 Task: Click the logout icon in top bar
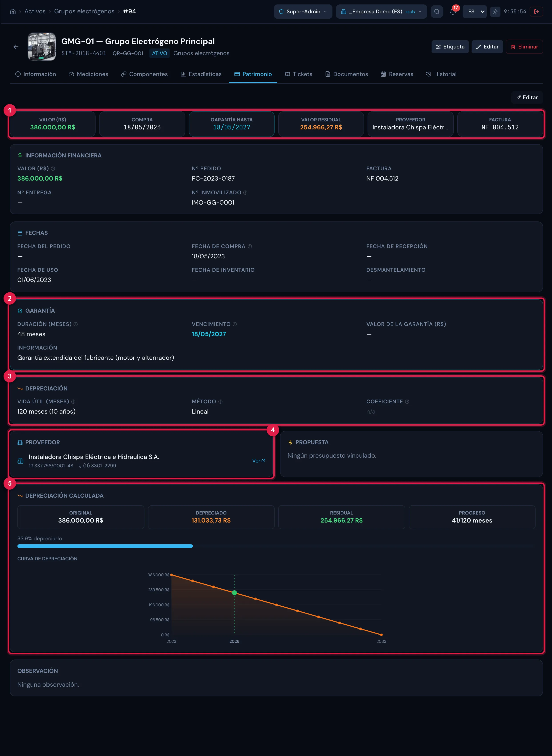click(x=536, y=11)
